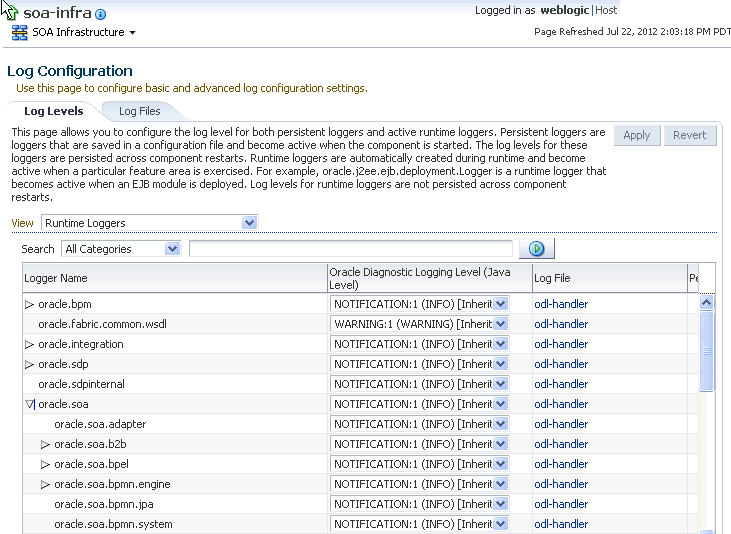Open odl-handler link for oracle.soa.bpel

(x=561, y=465)
